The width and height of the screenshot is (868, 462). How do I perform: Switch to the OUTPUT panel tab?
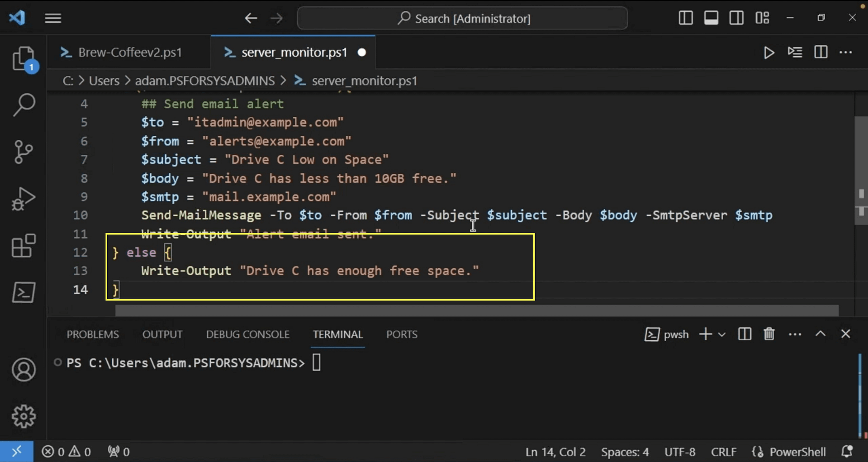point(162,334)
